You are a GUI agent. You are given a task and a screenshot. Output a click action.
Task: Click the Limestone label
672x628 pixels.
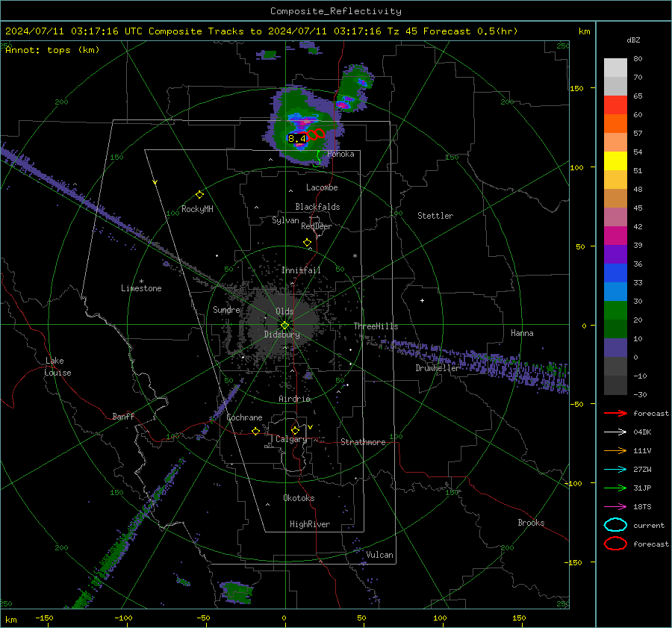pyautogui.click(x=141, y=288)
